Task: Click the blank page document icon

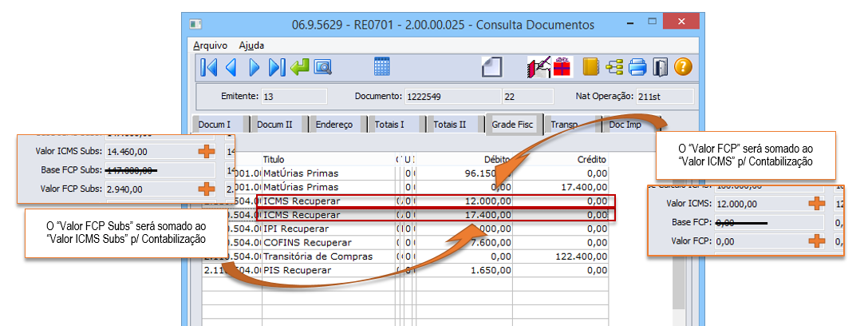Action: [491, 67]
